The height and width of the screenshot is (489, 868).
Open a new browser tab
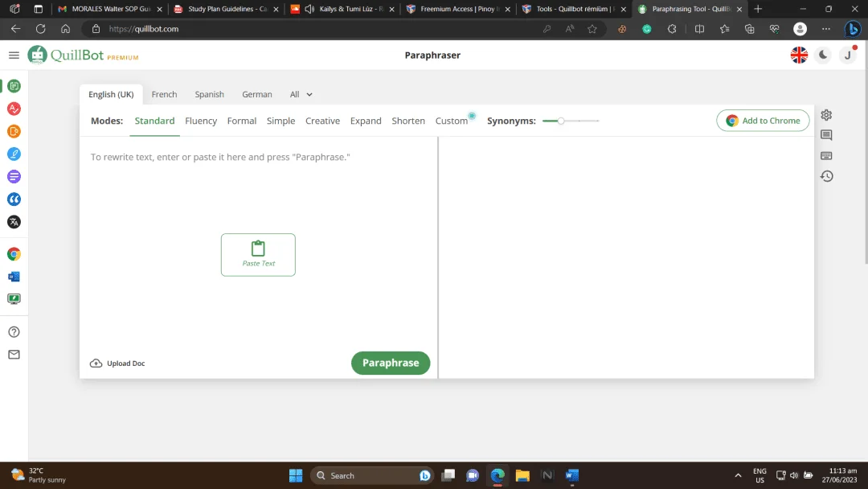[758, 9]
